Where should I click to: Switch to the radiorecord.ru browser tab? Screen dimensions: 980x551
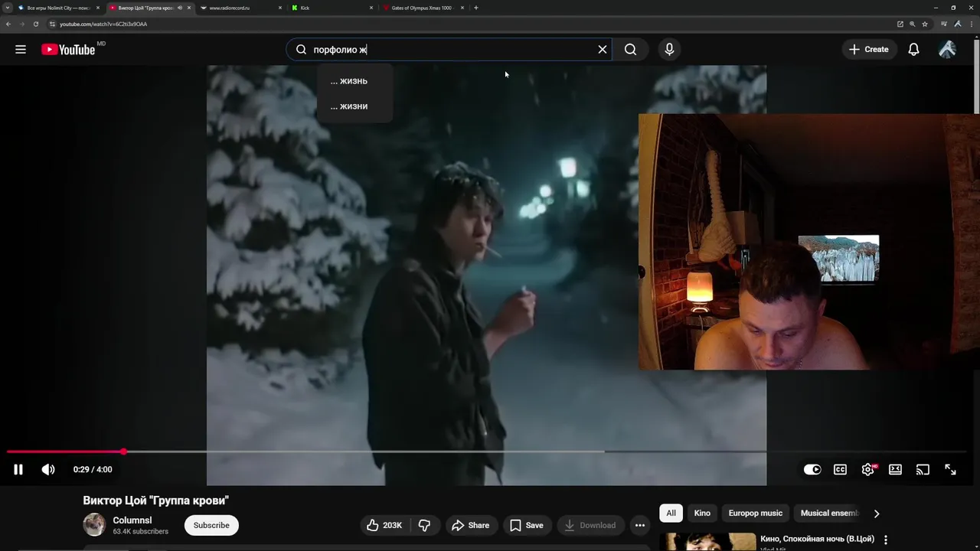[x=241, y=8]
